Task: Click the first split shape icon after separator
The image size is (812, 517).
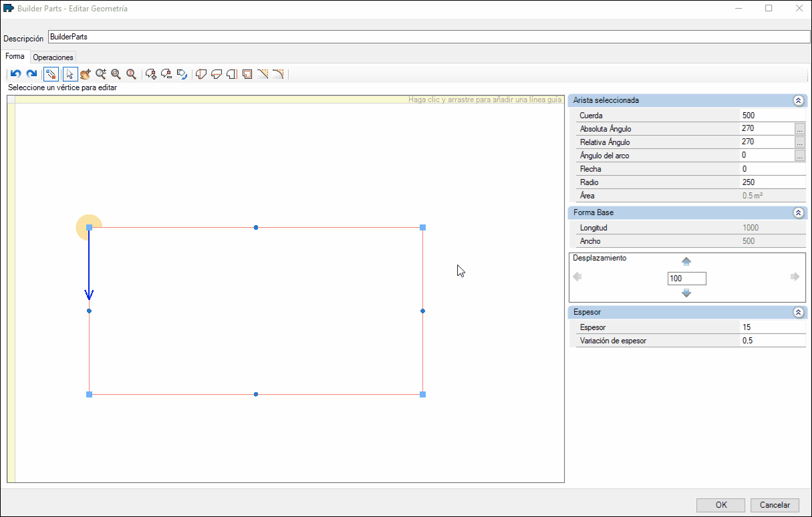Action: pos(201,74)
